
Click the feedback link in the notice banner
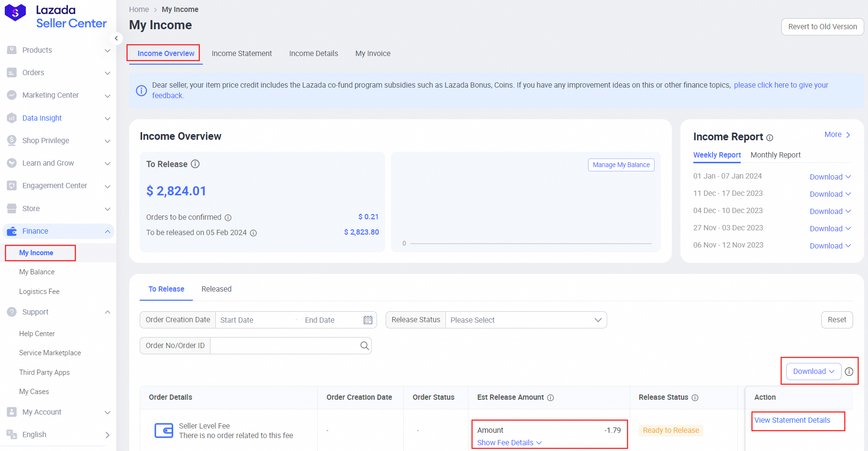[x=781, y=85]
